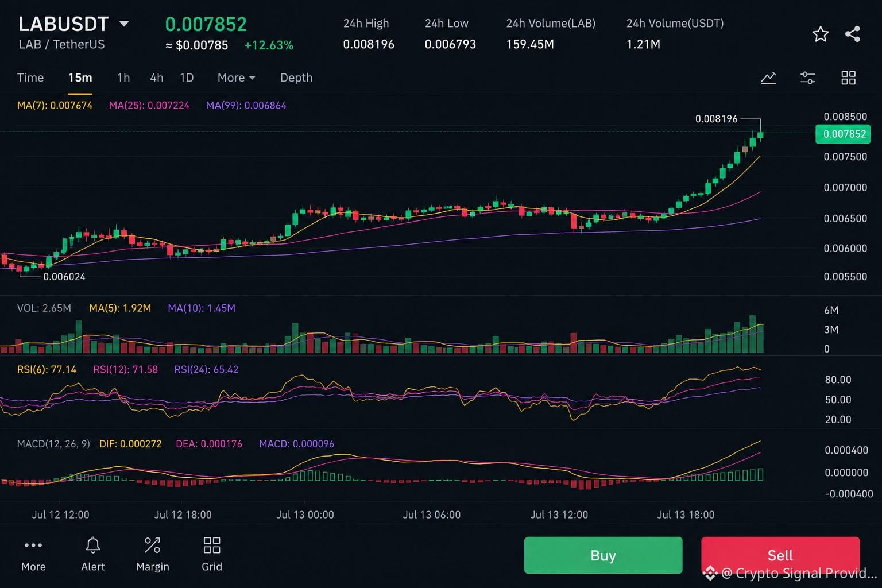
Task: Share the chart via share icon
Action: pos(853,34)
